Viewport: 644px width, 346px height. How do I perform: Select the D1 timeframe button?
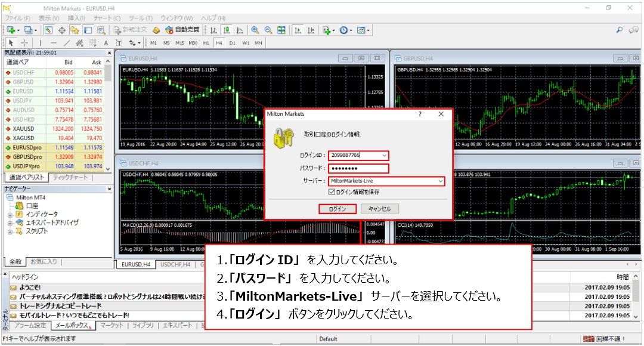(233, 43)
